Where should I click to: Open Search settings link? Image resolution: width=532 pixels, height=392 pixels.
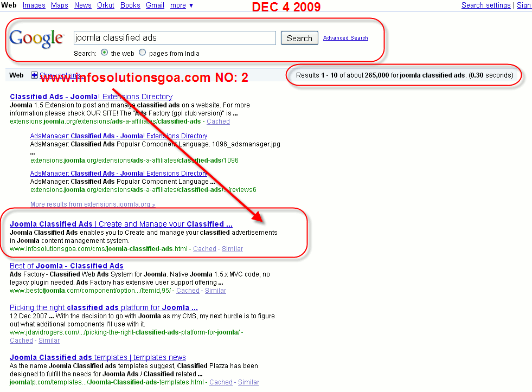click(486, 5)
